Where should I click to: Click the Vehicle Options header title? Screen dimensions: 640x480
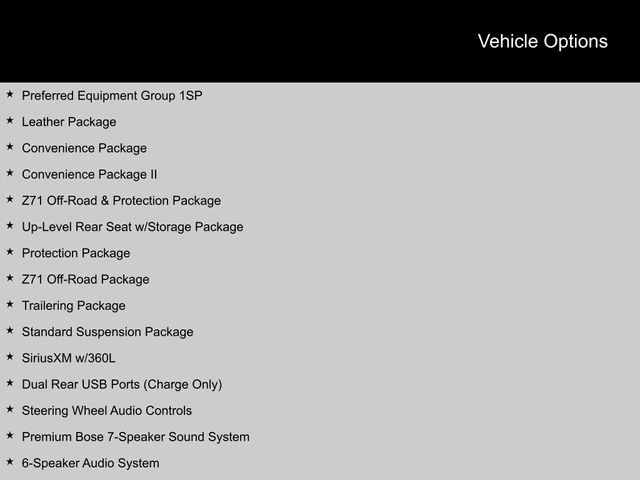pyautogui.click(x=542, y=41)
